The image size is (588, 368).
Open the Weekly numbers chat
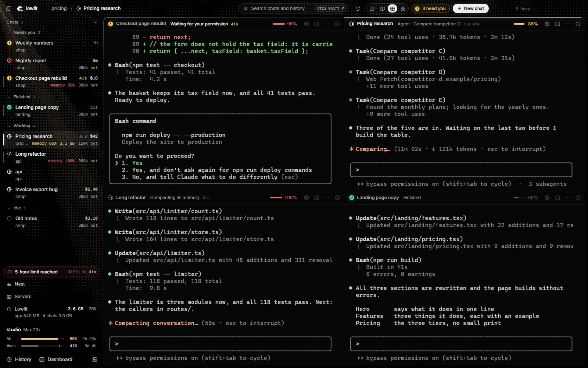(51, 46)
